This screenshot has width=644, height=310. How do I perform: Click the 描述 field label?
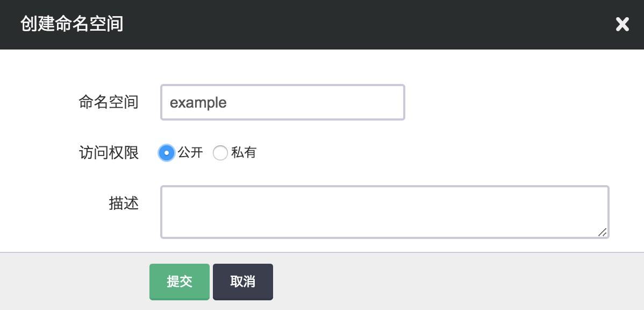point(124,203)
